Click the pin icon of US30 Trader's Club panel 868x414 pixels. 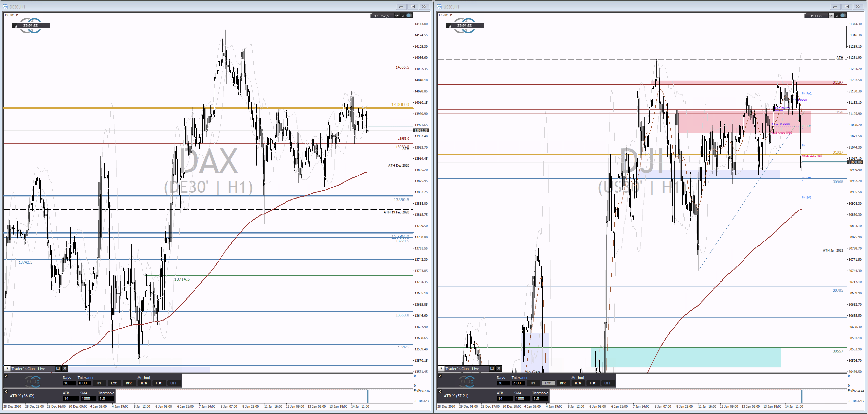click(441, 368)
